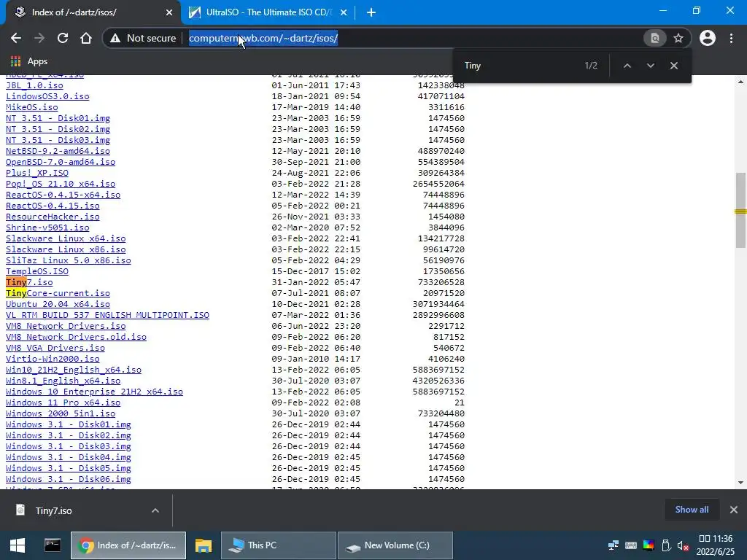The height and width of the screenshot is (560, 747).
Task: Click Windows_11_Pro_x64.iso link
Action: (63, 402)
